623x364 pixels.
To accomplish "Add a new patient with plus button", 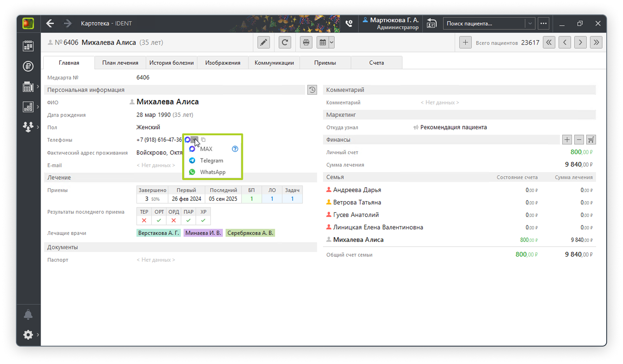I will (x=465, y=42).
